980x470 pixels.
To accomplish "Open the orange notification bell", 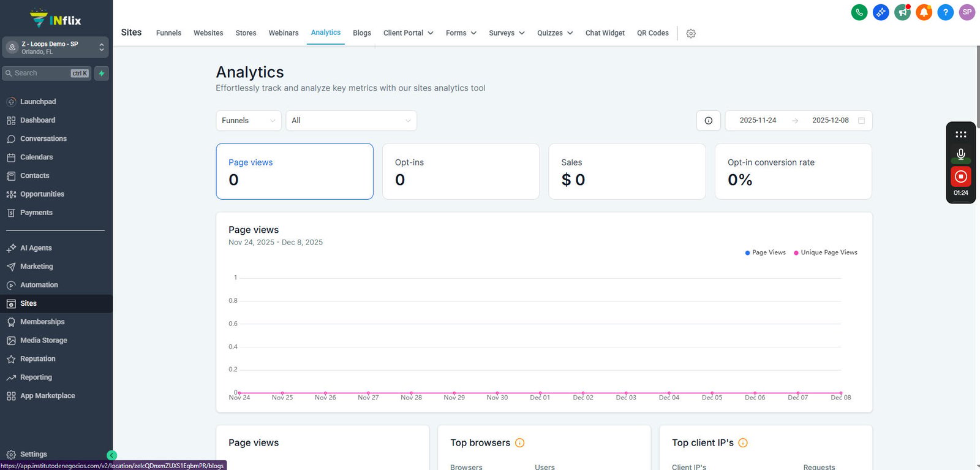I will click(x=924, y=12).
